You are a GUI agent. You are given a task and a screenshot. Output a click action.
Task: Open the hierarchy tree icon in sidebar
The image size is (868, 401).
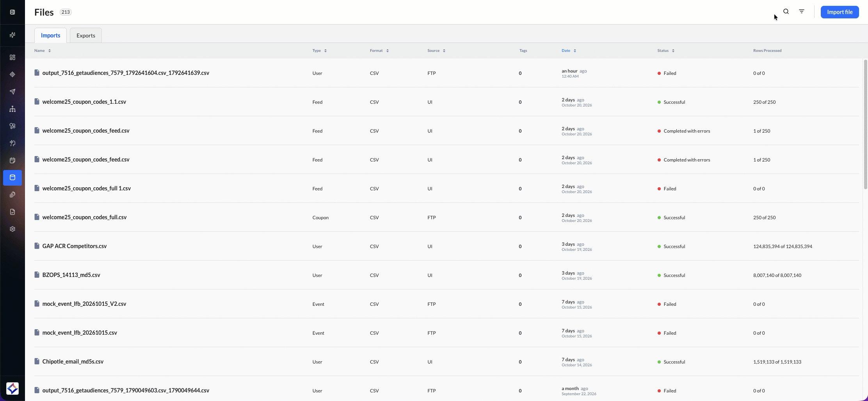click(12, 109)
